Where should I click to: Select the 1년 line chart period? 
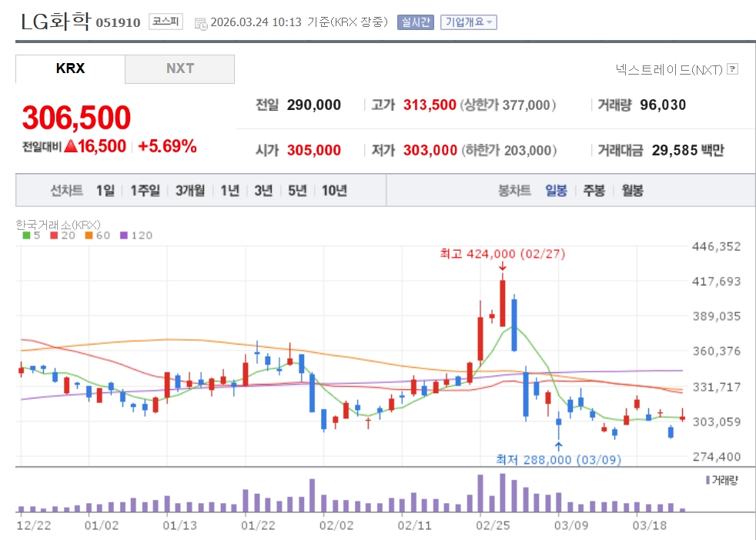230,191
